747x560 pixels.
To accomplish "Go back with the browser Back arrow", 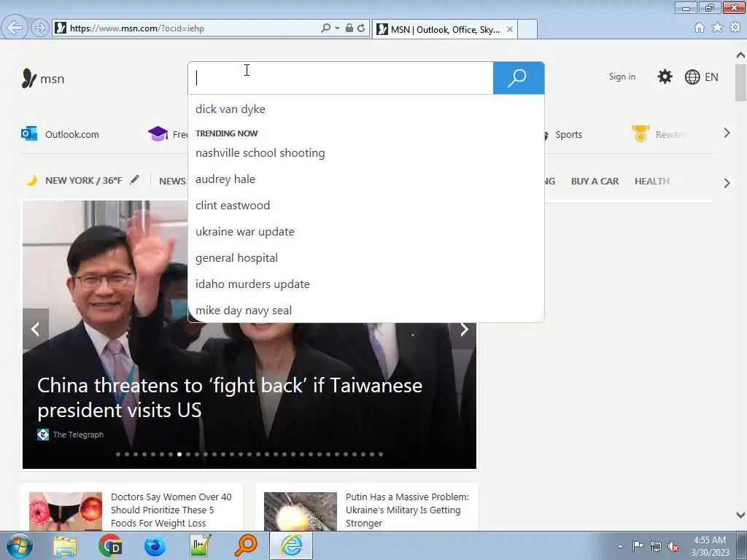I will tap(14, 28).
